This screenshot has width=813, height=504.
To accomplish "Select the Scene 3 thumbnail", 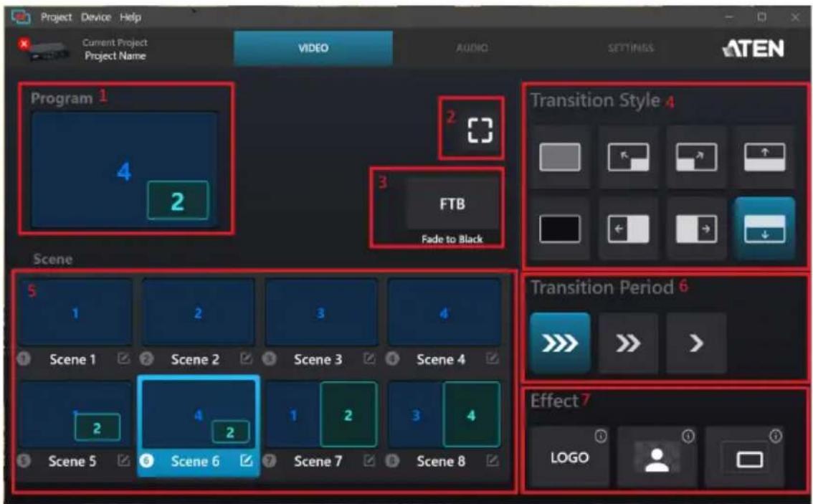I will 321,313.
